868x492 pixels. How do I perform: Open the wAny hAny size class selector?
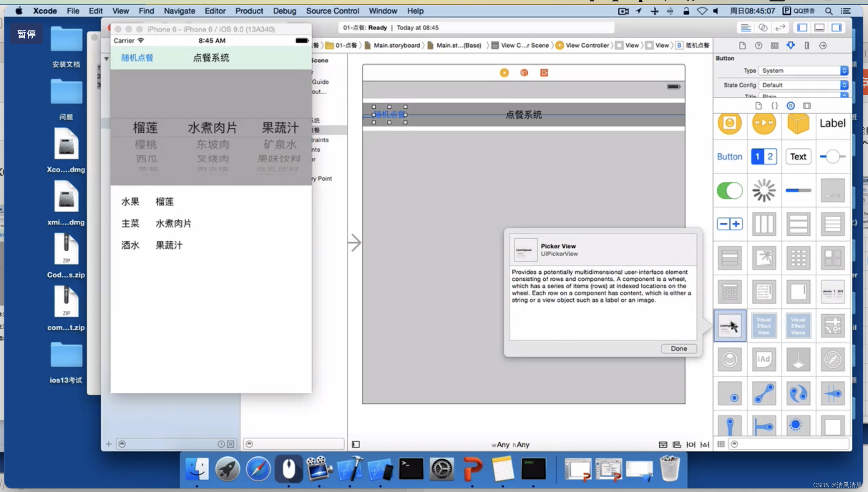(x=511, y=444)
